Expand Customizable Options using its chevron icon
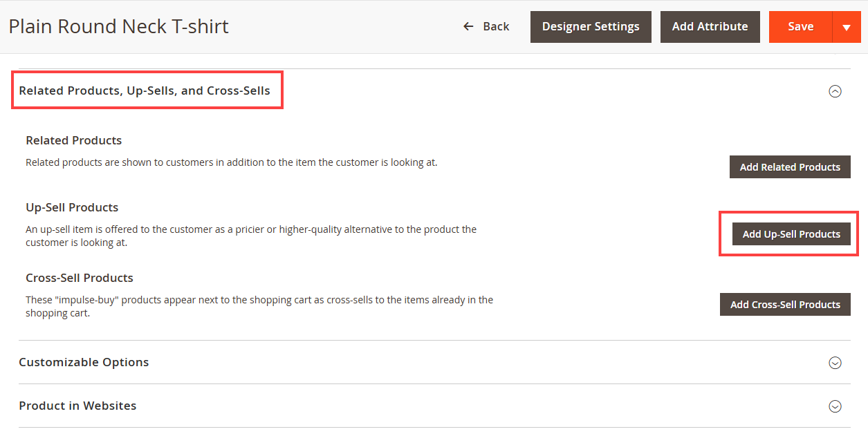The height and width of the screenshot is (436, 868). 835,363
